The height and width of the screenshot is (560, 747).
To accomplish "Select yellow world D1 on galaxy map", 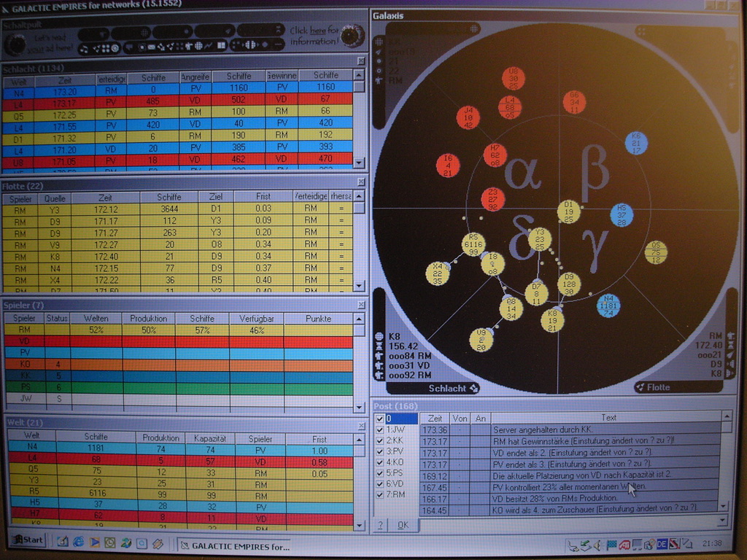I will [568, 211].
